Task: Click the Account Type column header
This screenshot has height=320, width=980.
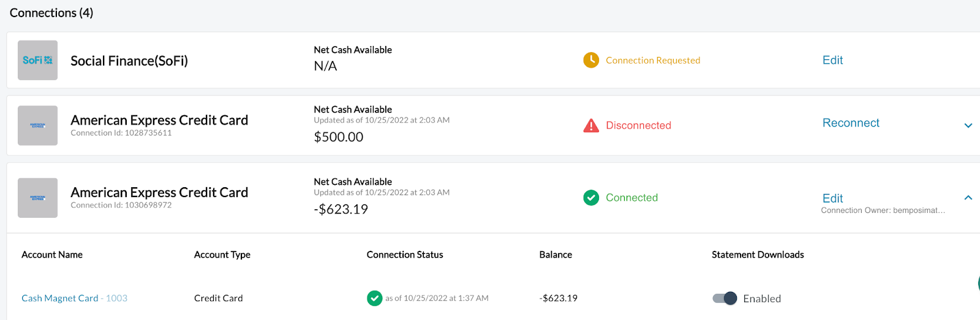Action: 222,255
